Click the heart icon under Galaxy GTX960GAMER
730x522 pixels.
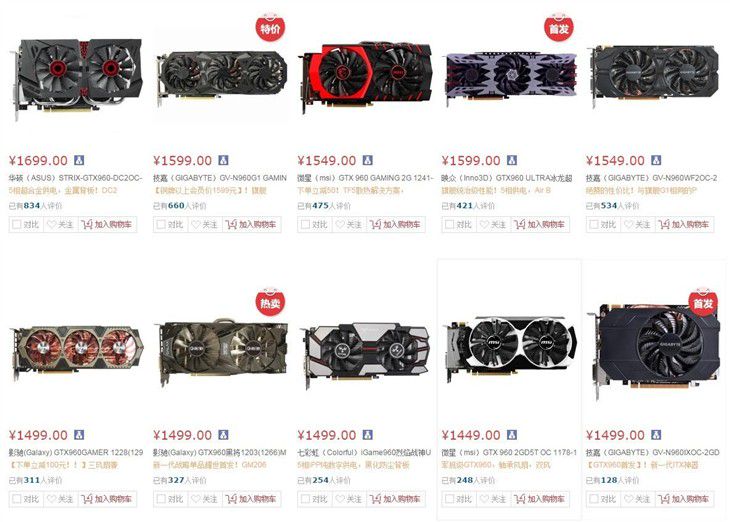[51, 499]
